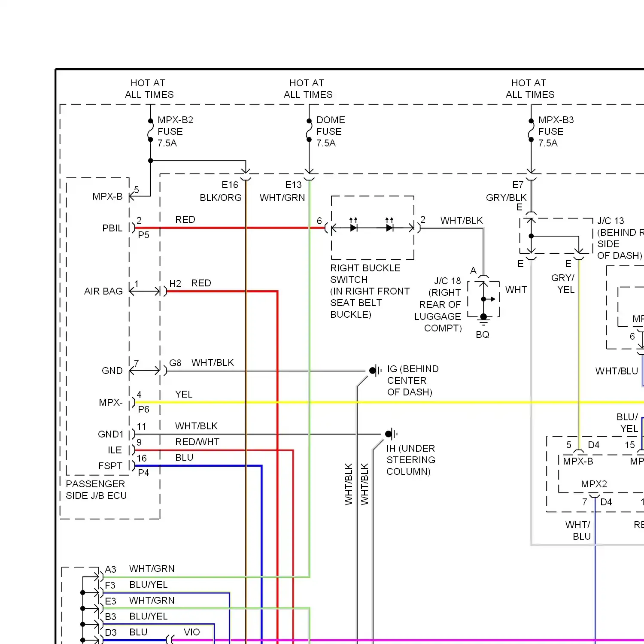644x644 pixels.
Task: Click the E13 WHT/GRN wire label
Action: 282,191
